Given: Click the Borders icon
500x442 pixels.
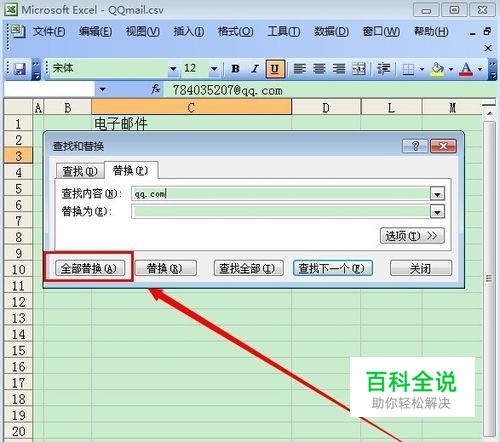Looking at the screenshot, I should point(408,69).
